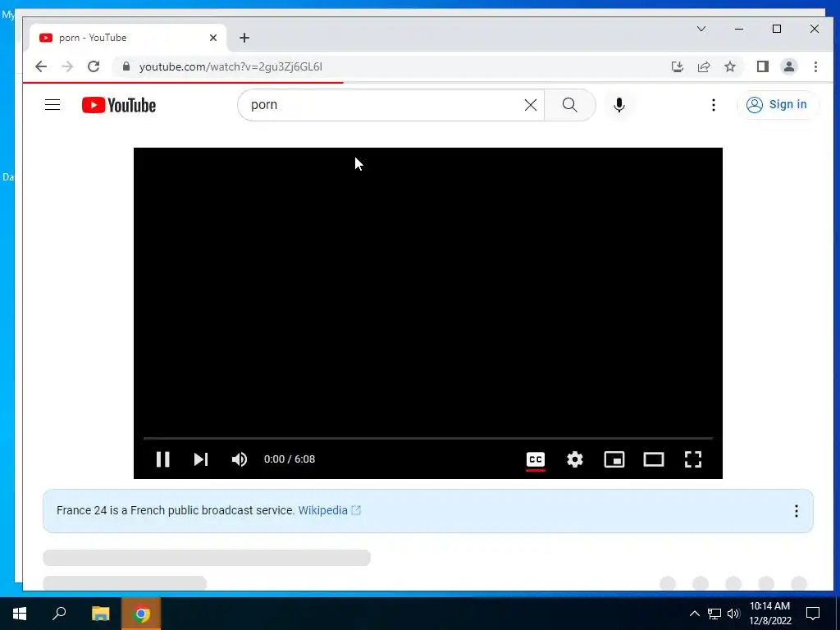The width and height of the screenshot is (840, 630).
Task: Show hidden system tray icons
Action: click(694, 614)
